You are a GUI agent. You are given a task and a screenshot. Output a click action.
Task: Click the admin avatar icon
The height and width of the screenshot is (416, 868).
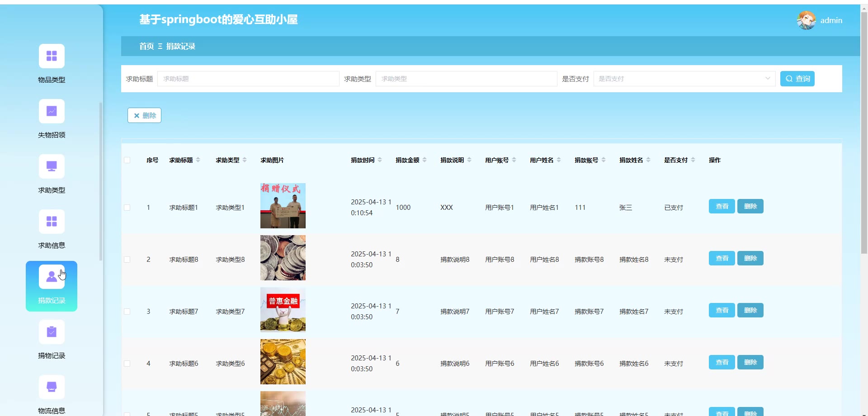(x=806, y=20)
